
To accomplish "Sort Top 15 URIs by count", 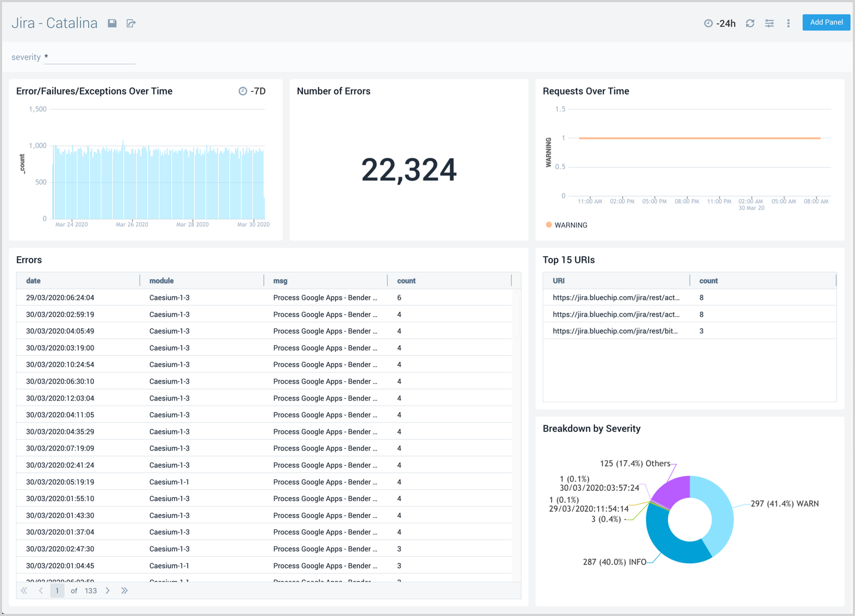I will pyautogui.click(x=708, y=281).
